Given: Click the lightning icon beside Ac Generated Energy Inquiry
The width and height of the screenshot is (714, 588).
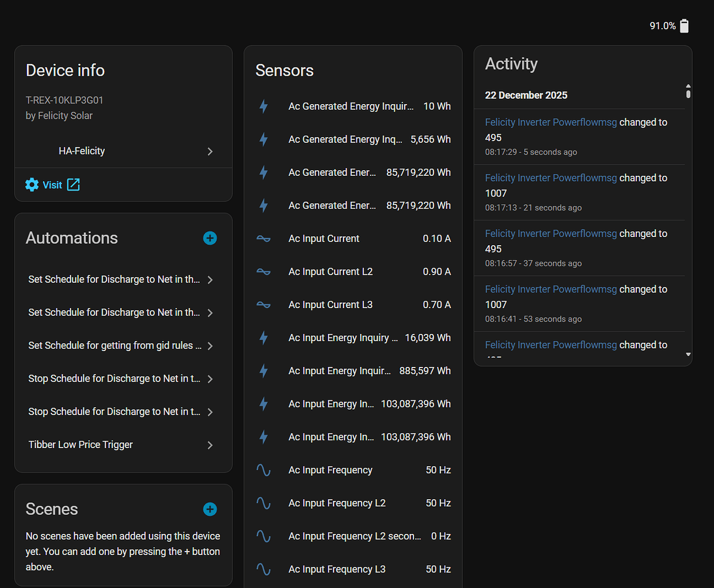Looking at the screenshot, I should tap(263, 106).
